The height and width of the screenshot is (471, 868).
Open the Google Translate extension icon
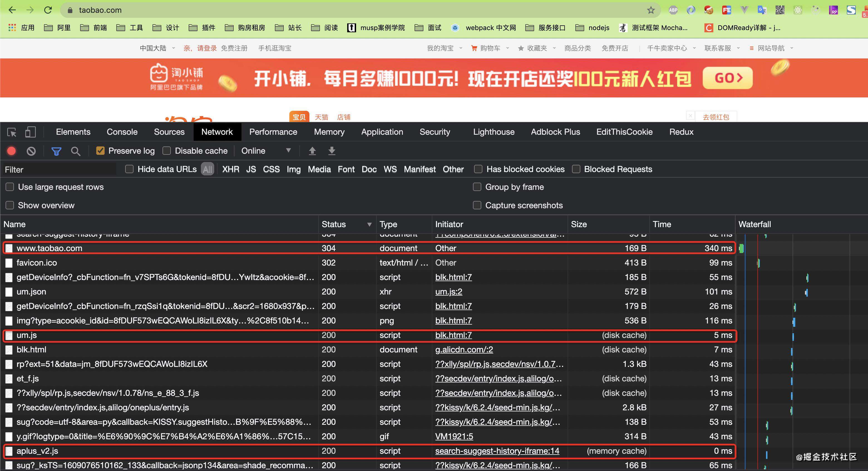coord(762,10)
